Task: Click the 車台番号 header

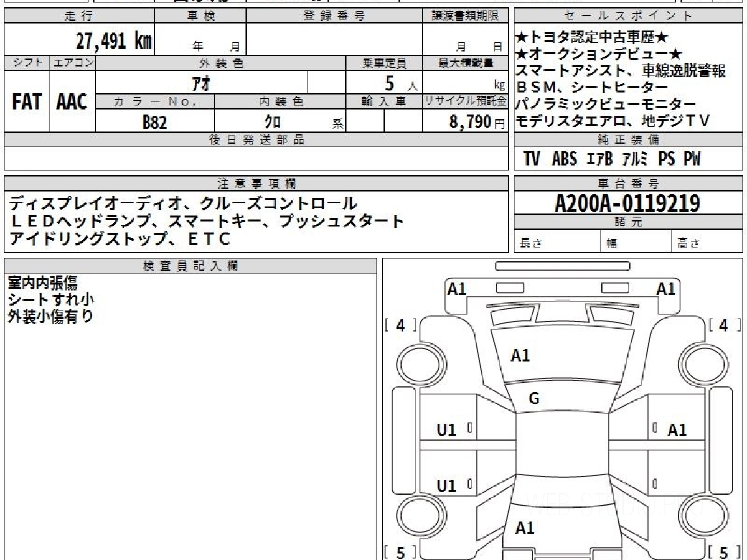Action: click(629, 184)
